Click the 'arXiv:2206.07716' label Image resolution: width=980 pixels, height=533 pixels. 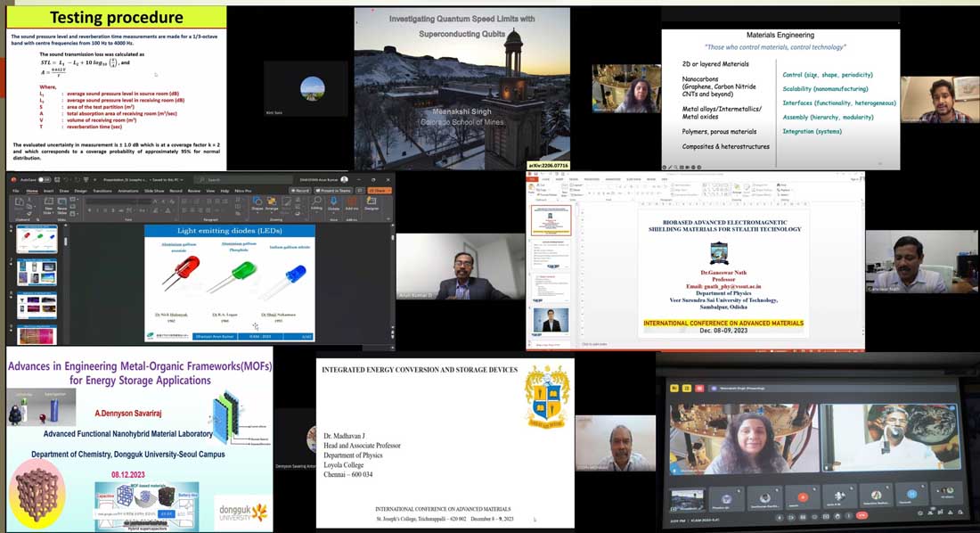coord(548,166)
